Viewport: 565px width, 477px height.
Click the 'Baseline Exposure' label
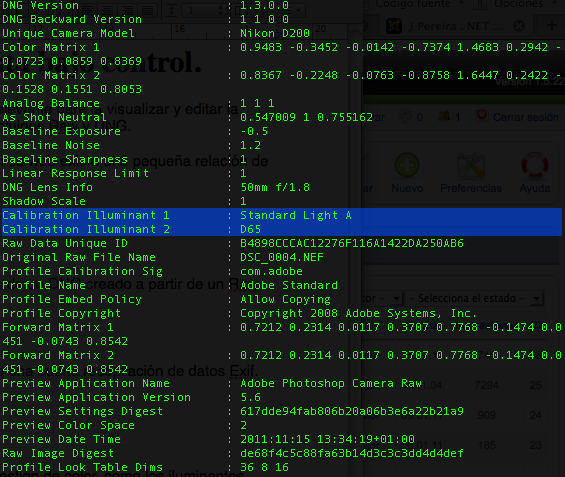pyautogui.click(x=61, y=131)
